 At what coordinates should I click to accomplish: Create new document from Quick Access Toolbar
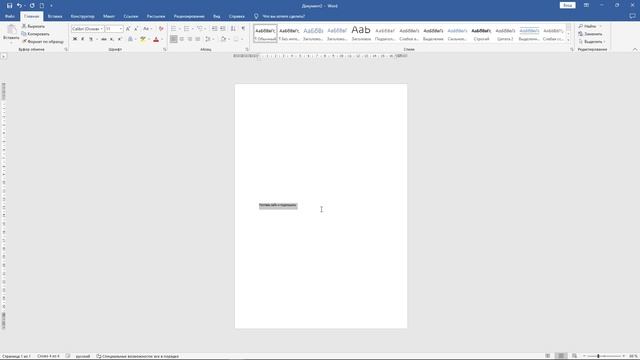pyautogui.click(x=42, y=6)
